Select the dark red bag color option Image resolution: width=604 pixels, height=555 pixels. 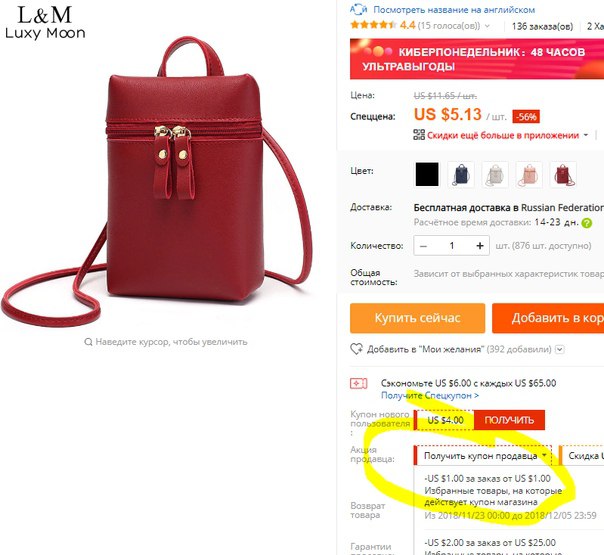click(563, 174)
